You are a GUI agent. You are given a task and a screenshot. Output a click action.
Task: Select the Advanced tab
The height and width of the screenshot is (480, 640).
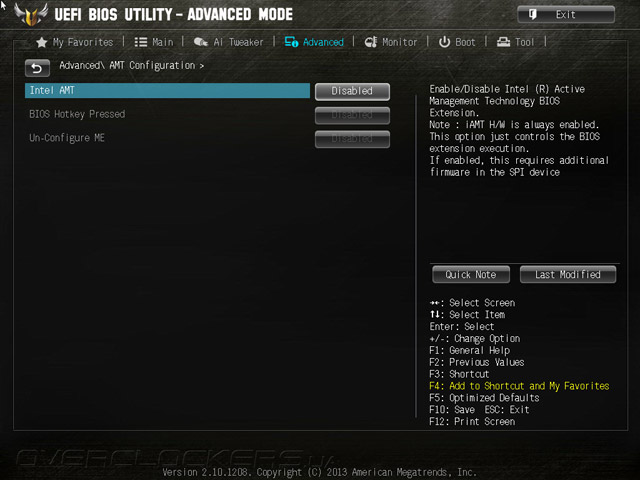tap(314, 42)
